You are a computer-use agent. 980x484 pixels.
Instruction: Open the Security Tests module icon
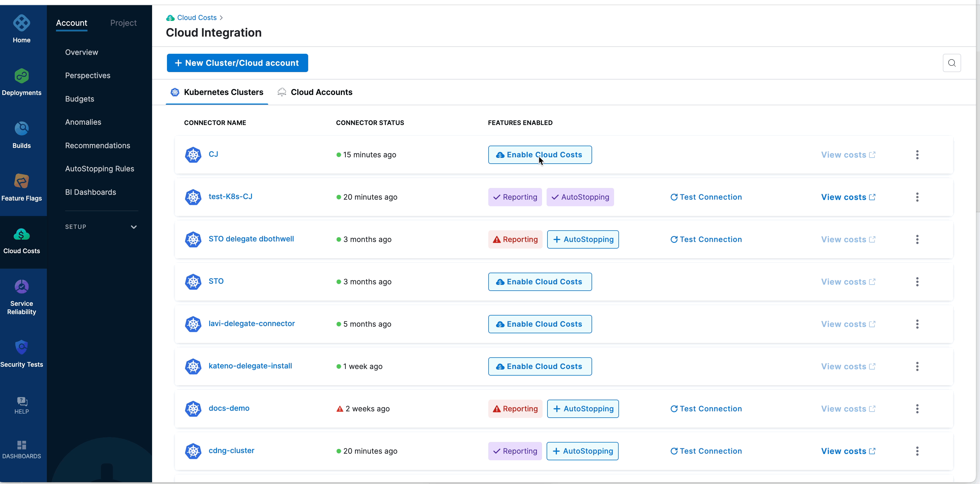point(22,347)
